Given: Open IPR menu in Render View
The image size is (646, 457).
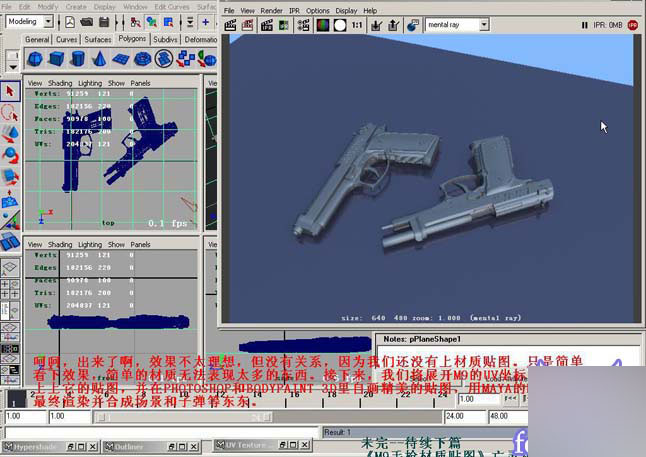Looking at the screenshot, I should pyautogui.click(x=295, y=10).
